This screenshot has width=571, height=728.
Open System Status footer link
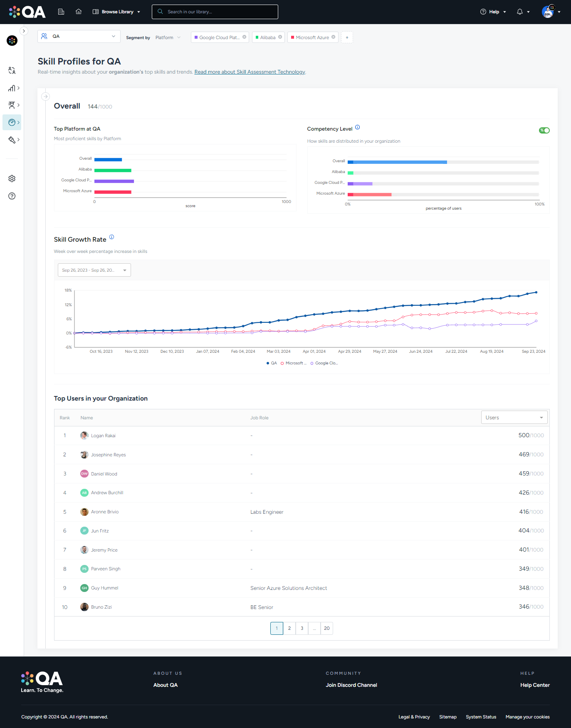[481, 717]
